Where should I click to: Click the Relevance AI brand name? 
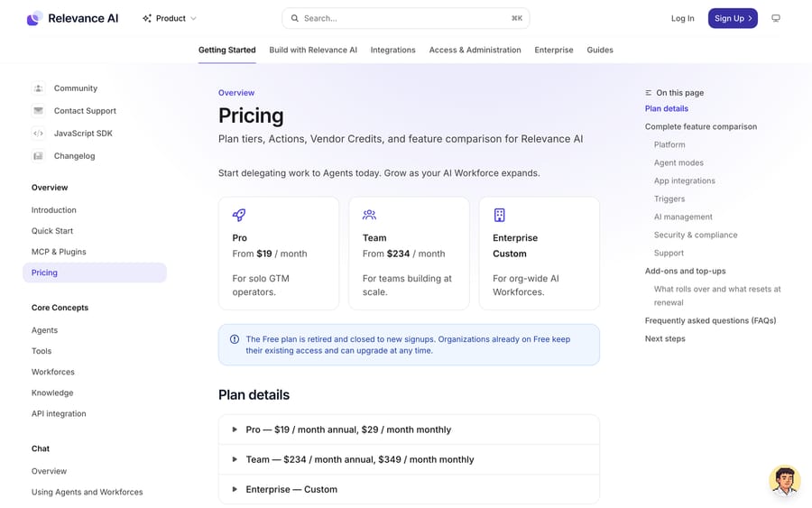pos(83,18)
